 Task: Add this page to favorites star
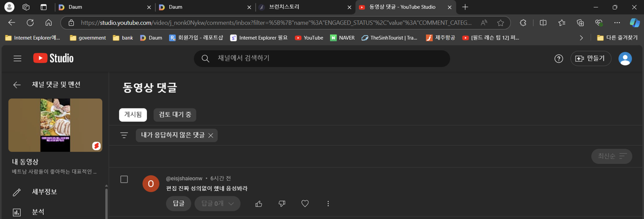tap(500, 23)
